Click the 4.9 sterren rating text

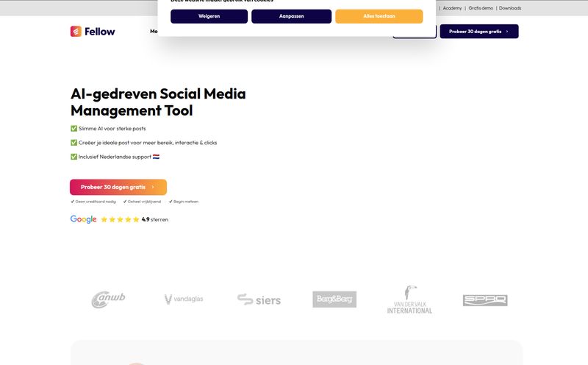coord(155,219)
